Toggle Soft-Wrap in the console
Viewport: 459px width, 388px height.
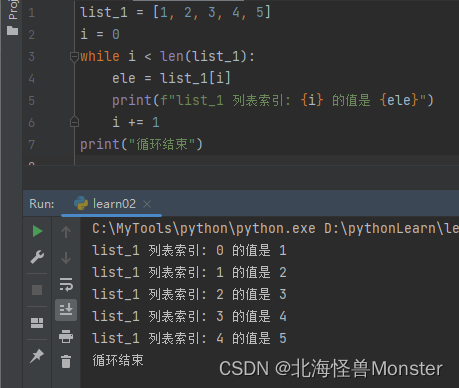[66, 284]
